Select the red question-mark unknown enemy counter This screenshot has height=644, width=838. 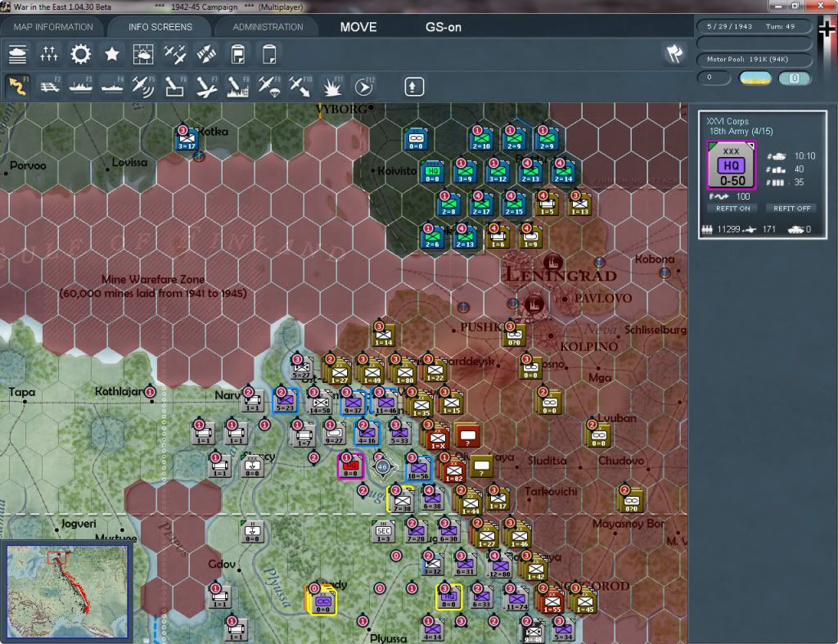467,435
